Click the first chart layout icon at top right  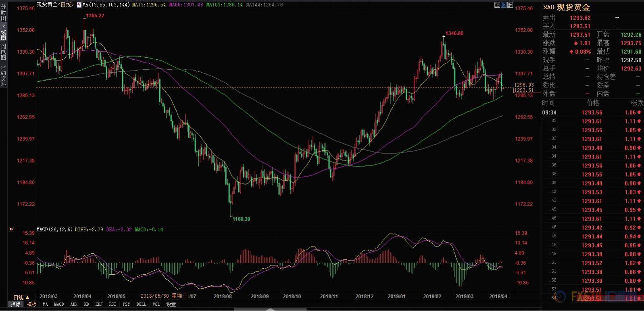[x=497, y=5]
